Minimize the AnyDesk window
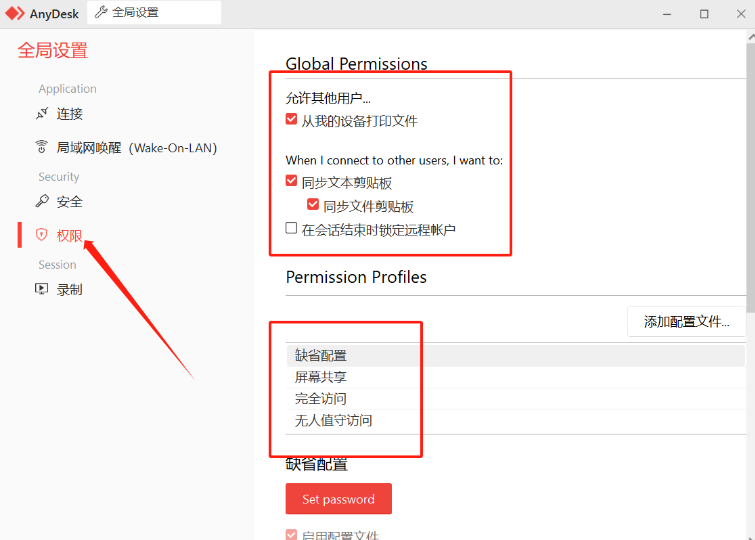Image resolution: width=755 pixels, height=540 pixels. (667, 14)
